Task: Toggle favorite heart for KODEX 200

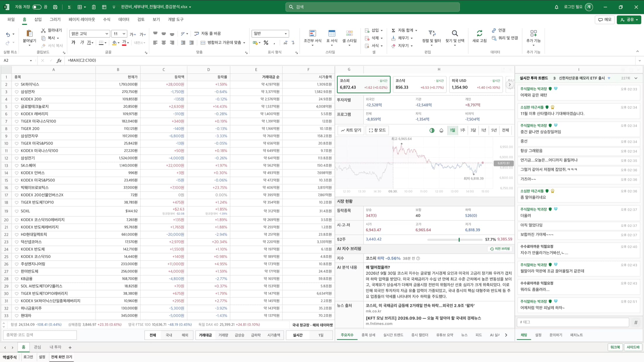Action: (17, 99)
